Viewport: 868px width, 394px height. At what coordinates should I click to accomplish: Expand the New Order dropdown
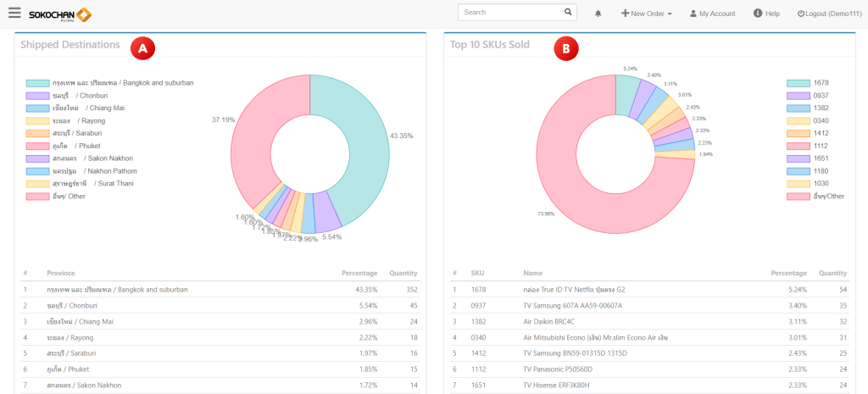(x=646, y=14)
